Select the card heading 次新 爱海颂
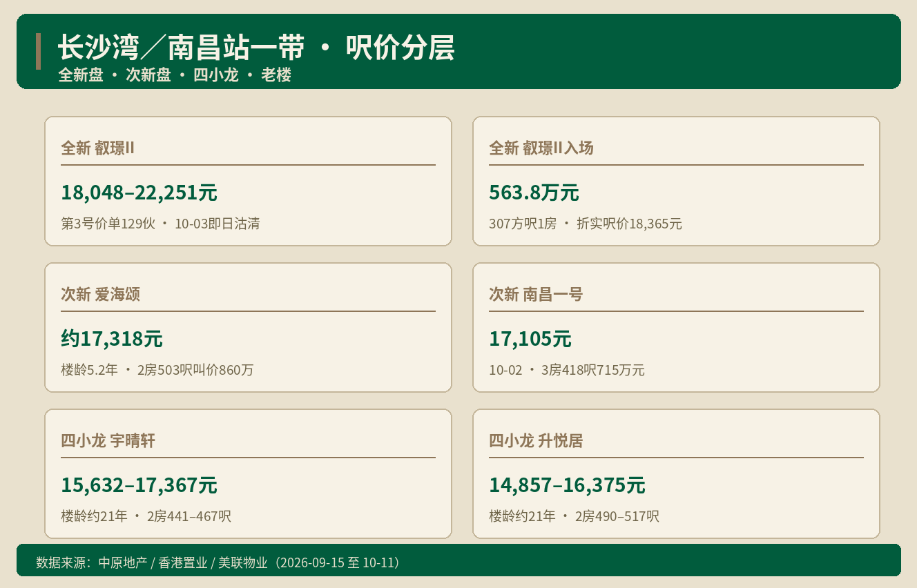 [101, 294]
